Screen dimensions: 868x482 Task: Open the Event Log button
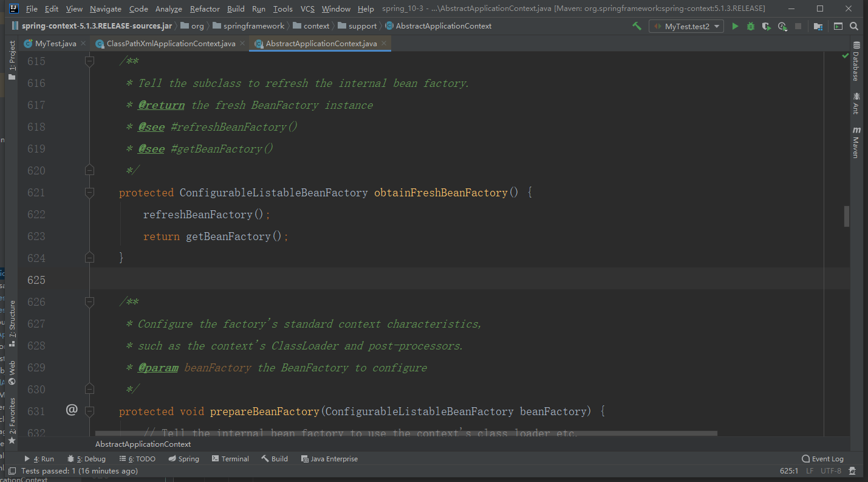pos(822,459)
